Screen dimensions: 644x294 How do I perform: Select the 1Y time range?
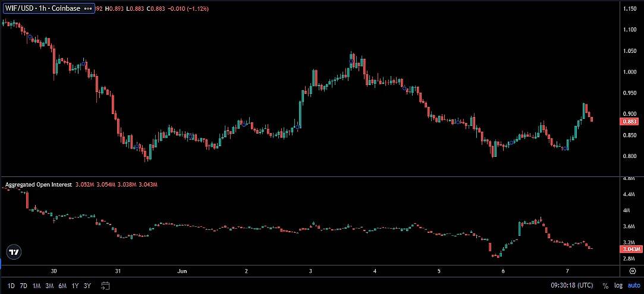coord(75,286)
